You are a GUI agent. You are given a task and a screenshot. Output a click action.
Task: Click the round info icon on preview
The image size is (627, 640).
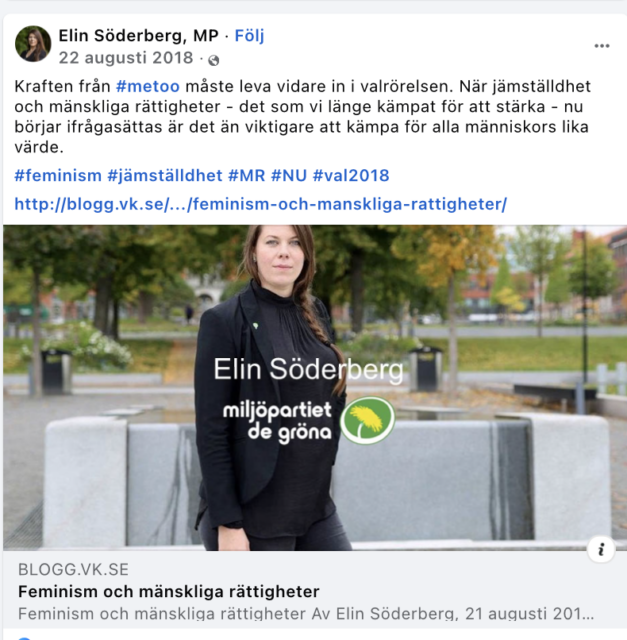601,549
